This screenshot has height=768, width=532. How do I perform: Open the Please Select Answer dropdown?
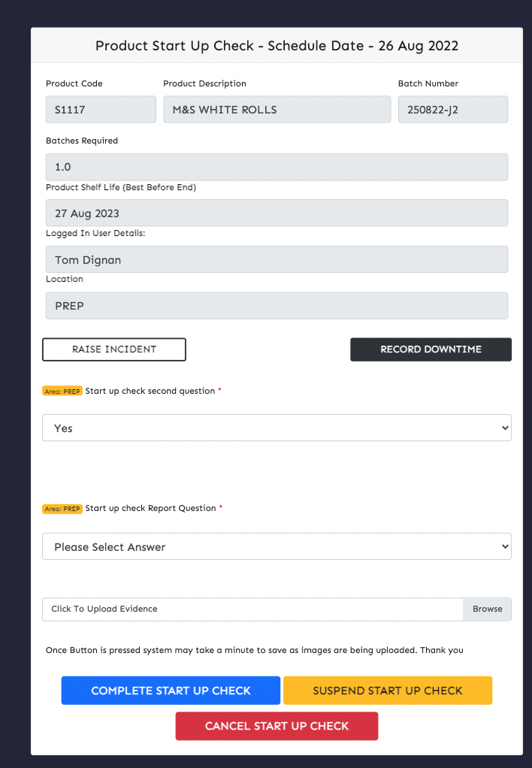(277, 546)
